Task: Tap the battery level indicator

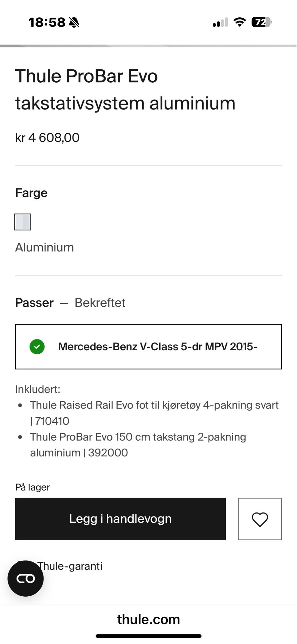Action: click(x=261, y=22)
